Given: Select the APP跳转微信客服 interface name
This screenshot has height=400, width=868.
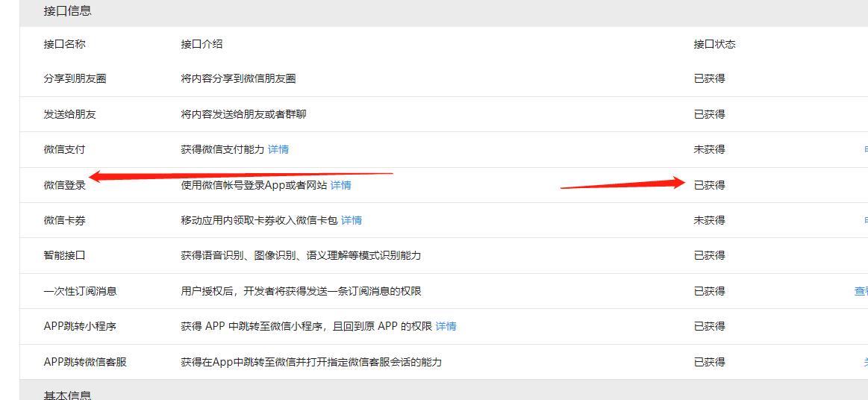Looking at the screenshot, I should tap(85, 363).
